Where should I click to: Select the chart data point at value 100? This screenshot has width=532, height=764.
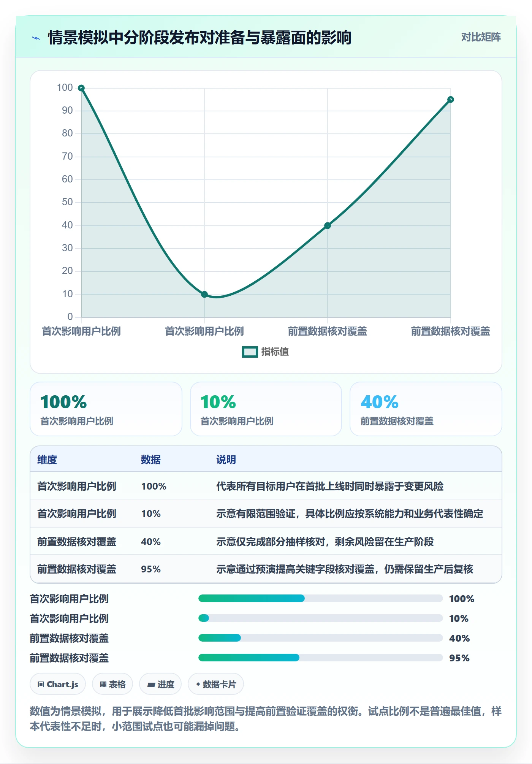click(x=81, y=88)
